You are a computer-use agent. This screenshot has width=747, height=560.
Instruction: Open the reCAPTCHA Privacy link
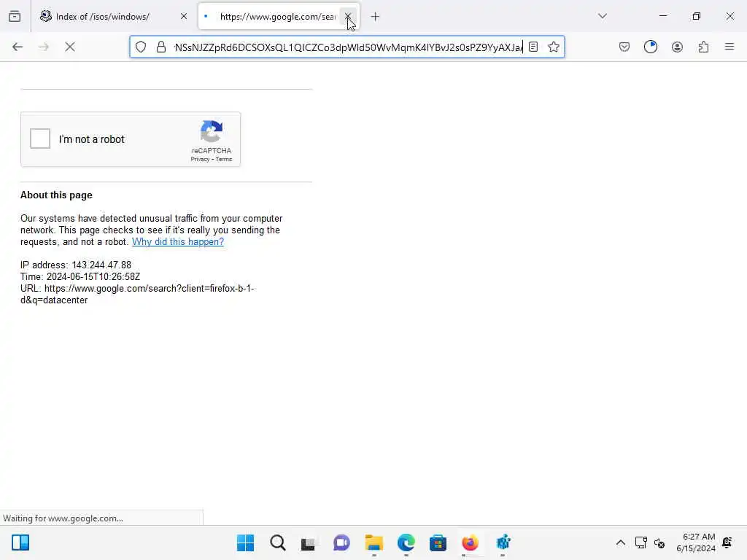pyautogui.click(x=200, y=159)
